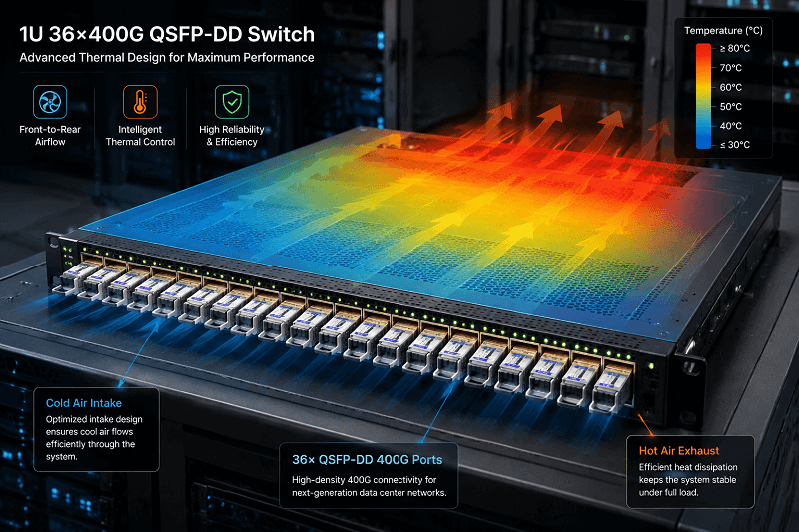The image size is (799, 532).
Task: Click 'High-density 400G connectivity' description text
Action: coord(369,486)
